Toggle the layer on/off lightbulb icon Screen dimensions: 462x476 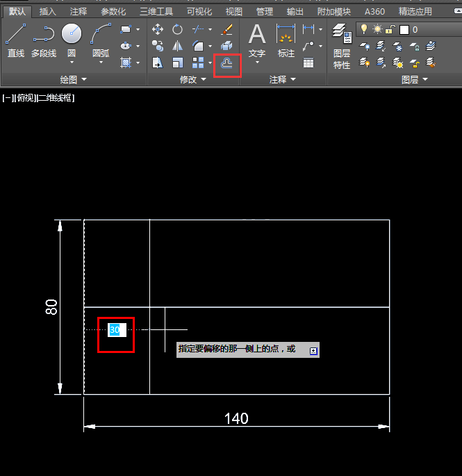pyautogui.click(x=363, y=29)
